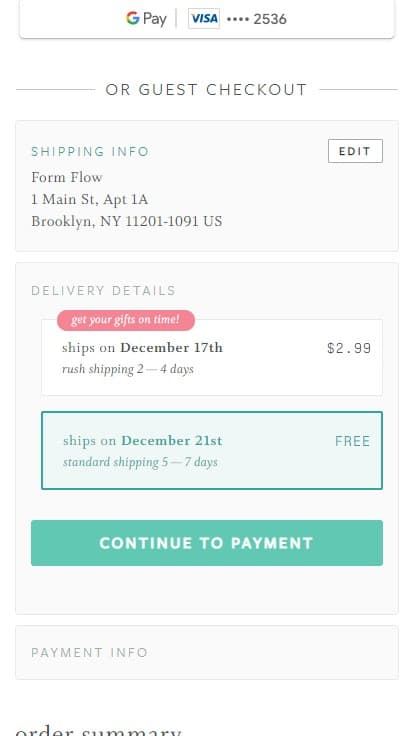This screenshot has height=736, width=414.
Task: Click the December 17th ship date
Action: [x=171, y=348]
